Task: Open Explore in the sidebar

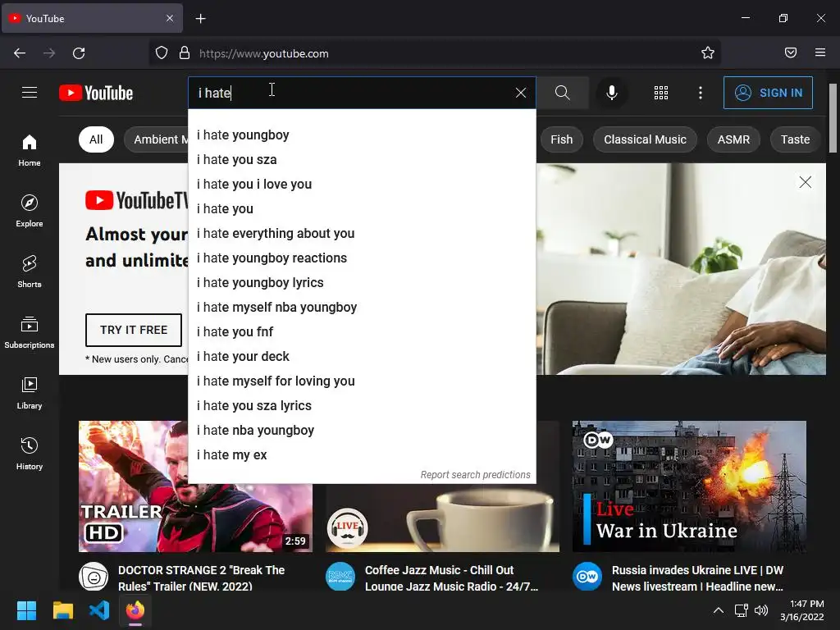Action: tap(30, 211)
